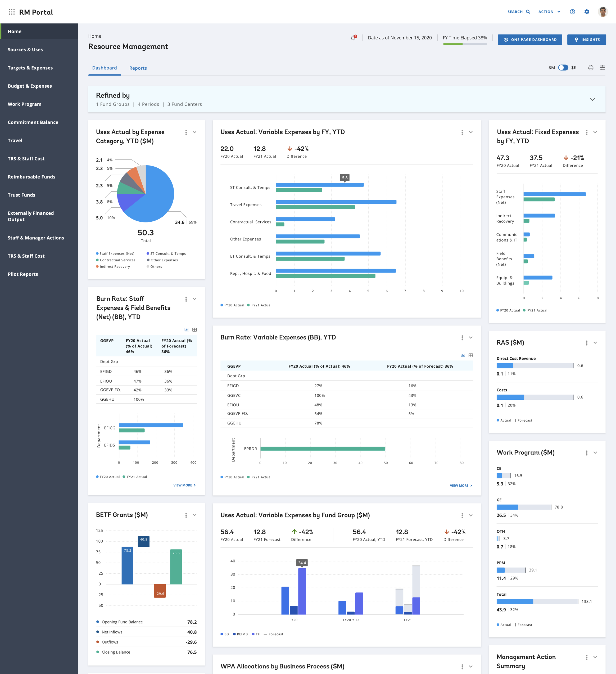Screen dimensions: 616x674
Task: Click the print icon above the dashboard
Action: click(x=590, y=68)
